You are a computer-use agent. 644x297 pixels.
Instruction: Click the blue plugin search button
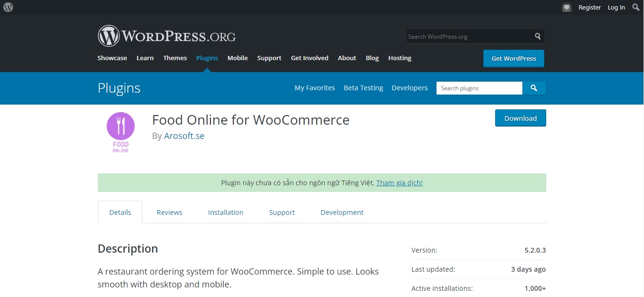point(534,88)
